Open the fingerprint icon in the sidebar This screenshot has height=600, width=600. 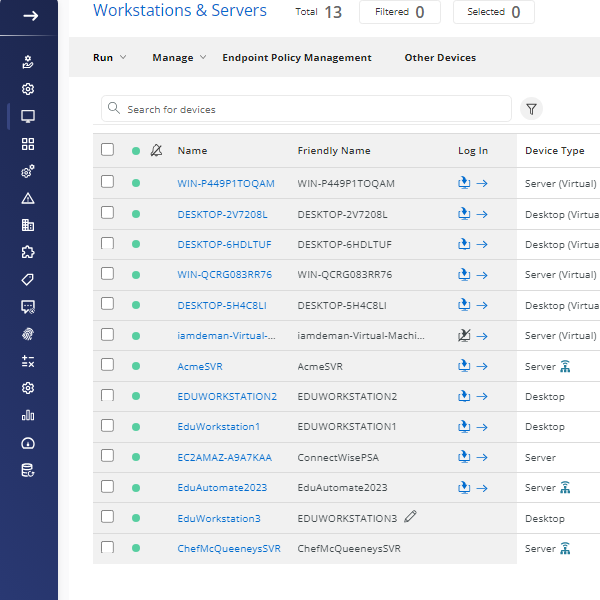pyautogui.click(x=28, y=334)
